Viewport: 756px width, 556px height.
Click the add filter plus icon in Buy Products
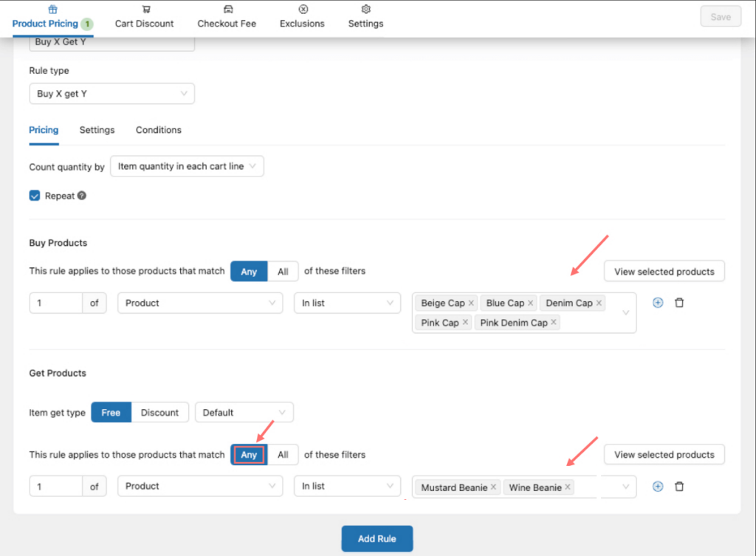pos(658,303)
